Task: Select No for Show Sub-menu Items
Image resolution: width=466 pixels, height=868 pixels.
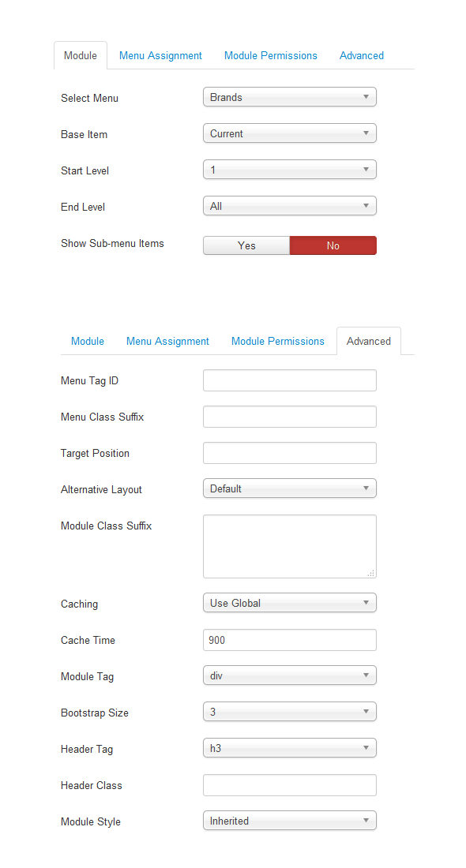Action: point(333,245)
